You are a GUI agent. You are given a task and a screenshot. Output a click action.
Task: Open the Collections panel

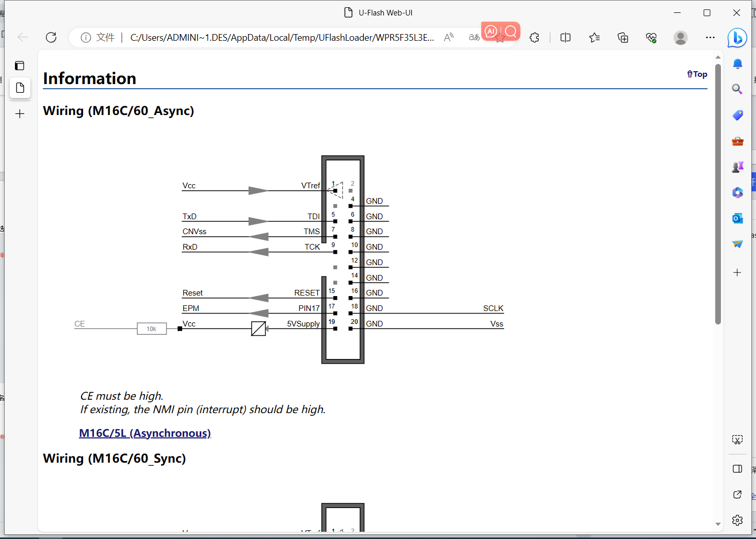point(623,37)
